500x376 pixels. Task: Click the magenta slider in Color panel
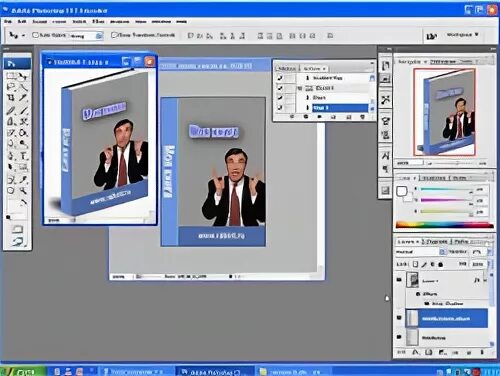(x=446, y=200)
